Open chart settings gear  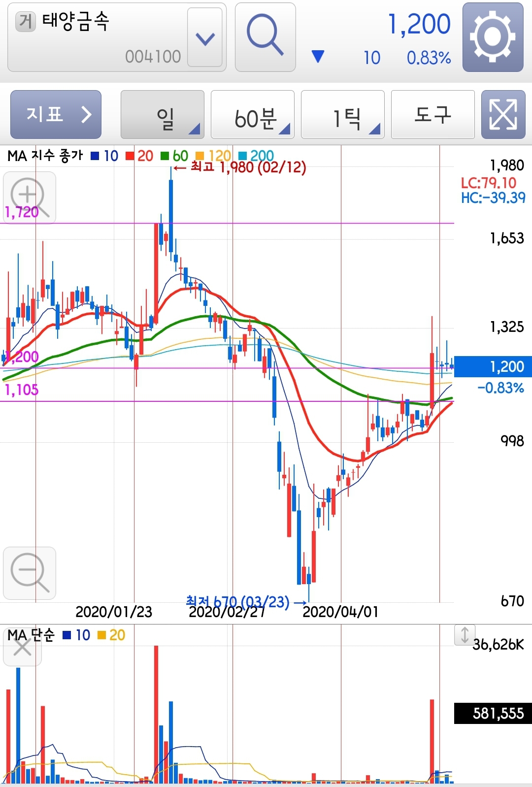[x=493, y=37]
